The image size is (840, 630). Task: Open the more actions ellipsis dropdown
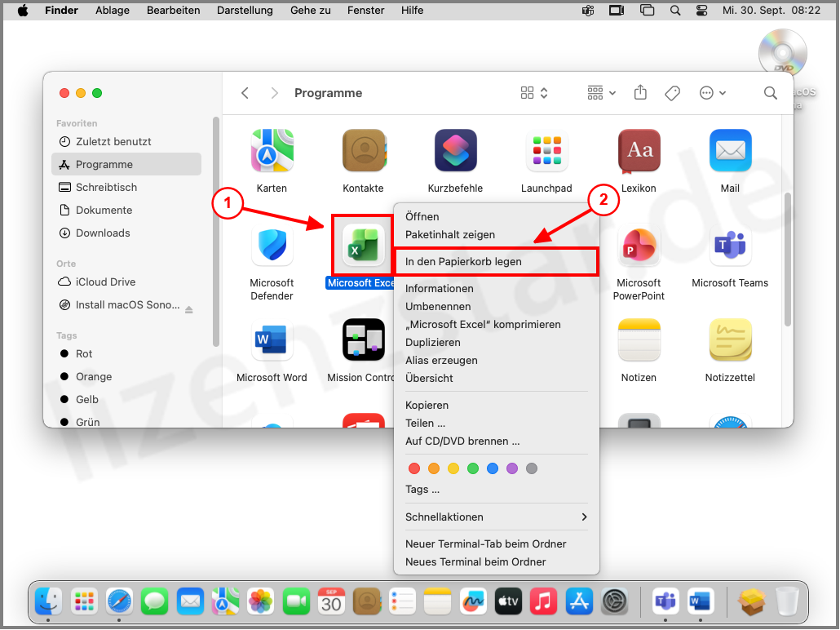point(713,93)
